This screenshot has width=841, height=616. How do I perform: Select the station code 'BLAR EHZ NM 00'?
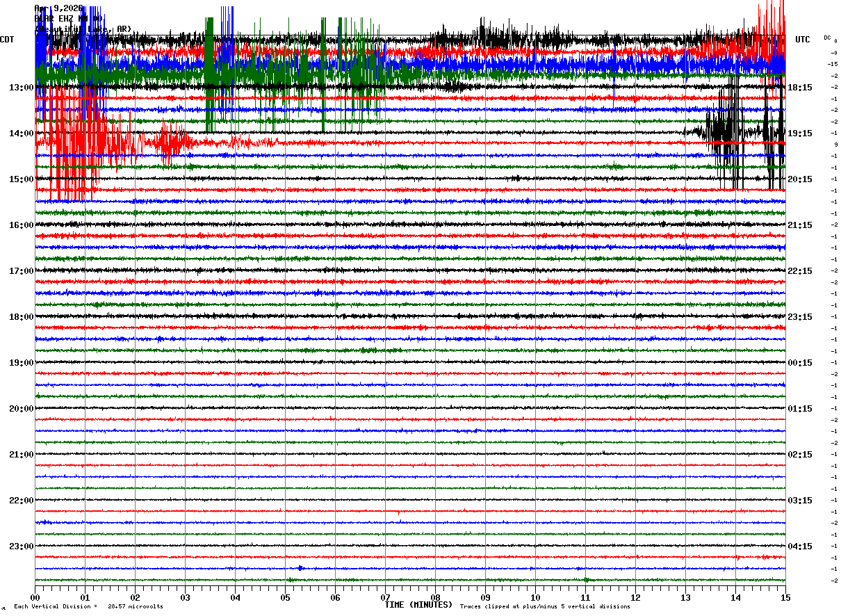click(x=70, y=19)
